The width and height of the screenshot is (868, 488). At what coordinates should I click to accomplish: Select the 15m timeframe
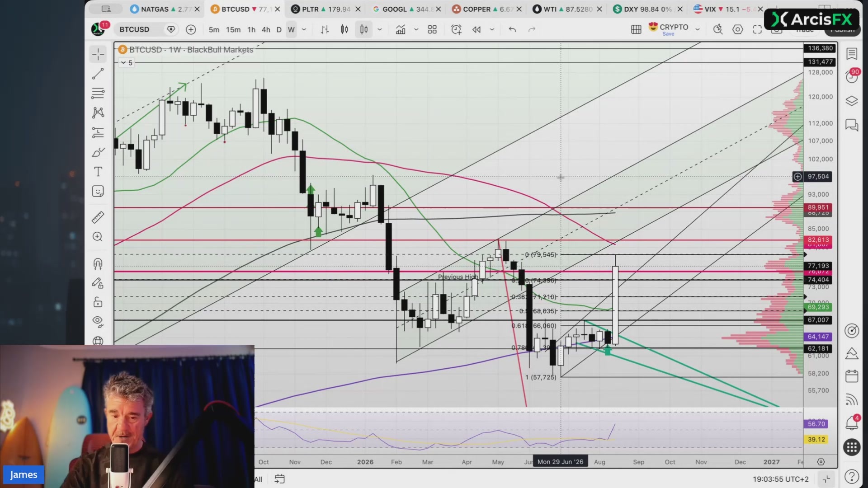233,30
